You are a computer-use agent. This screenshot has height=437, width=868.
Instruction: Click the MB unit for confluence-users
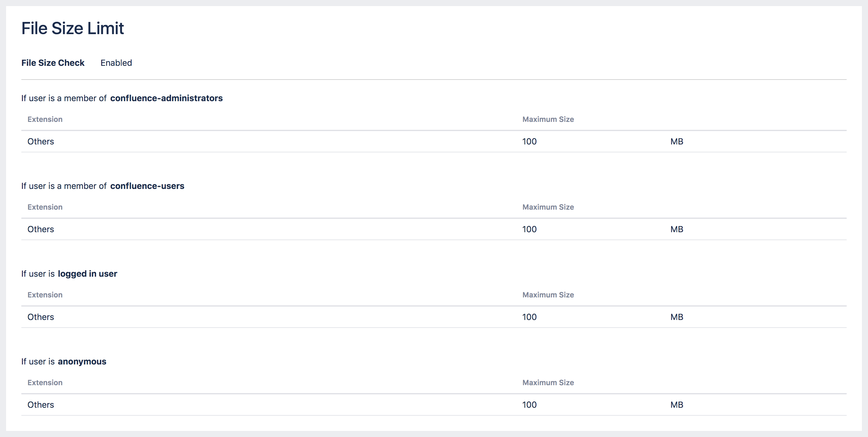click(677, 229)
